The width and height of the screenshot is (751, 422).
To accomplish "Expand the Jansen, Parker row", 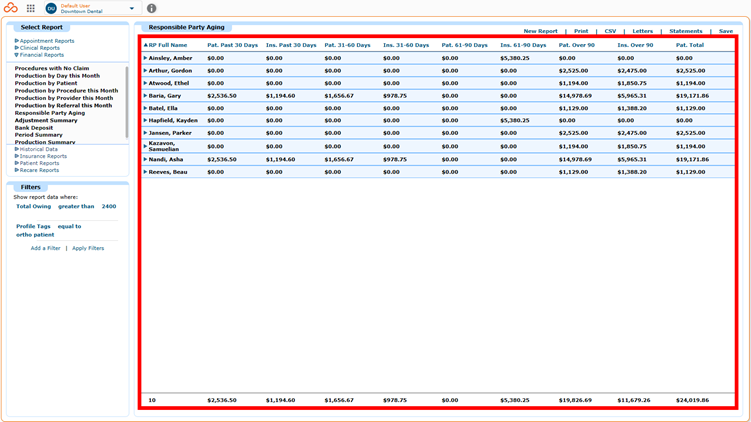I will [x=145, y=133].
